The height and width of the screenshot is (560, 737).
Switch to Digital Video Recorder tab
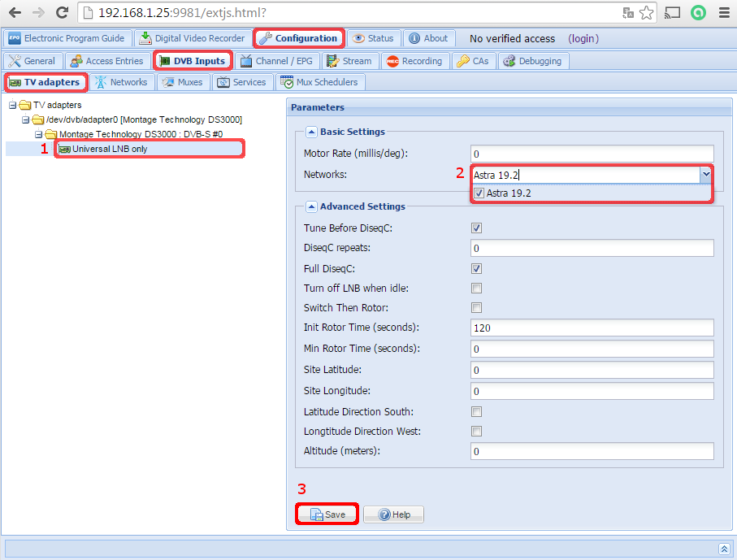(193, 38)
